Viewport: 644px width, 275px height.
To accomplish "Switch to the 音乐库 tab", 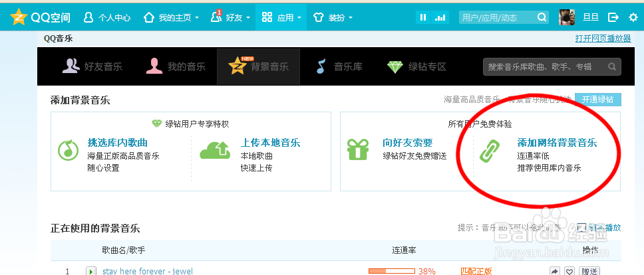I will tap(339, 67).
